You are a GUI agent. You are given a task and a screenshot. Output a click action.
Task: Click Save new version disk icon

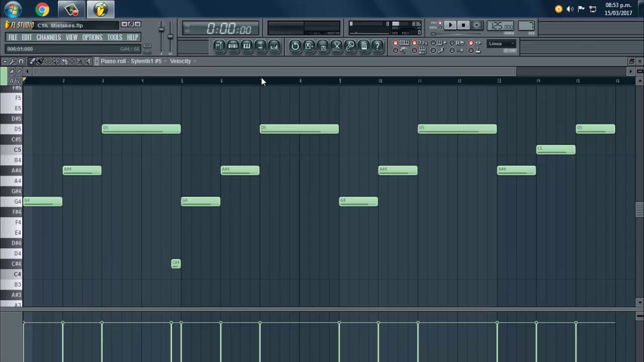(309, 46)
